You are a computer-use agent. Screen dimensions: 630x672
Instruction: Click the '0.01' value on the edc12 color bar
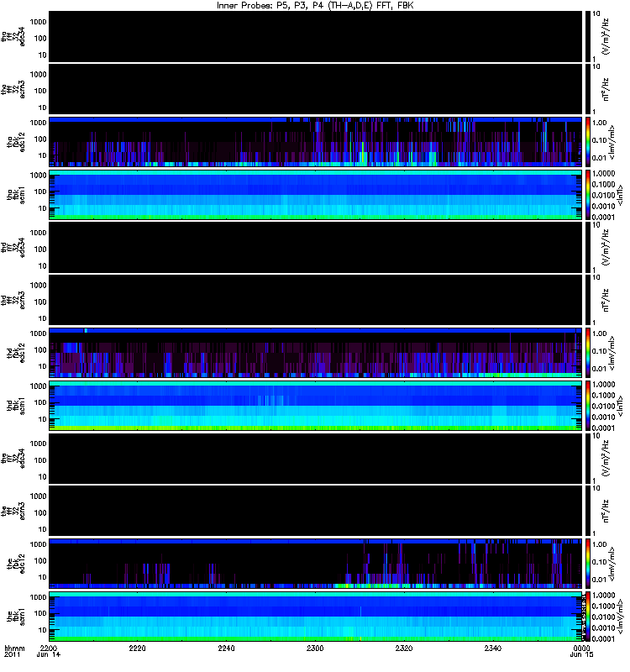(x=600, y=580)
